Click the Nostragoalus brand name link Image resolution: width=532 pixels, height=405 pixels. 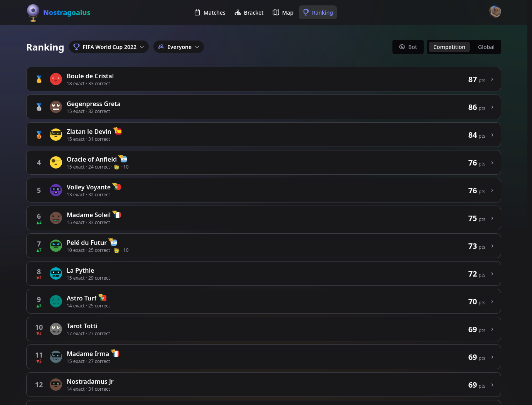pos(67,13)
